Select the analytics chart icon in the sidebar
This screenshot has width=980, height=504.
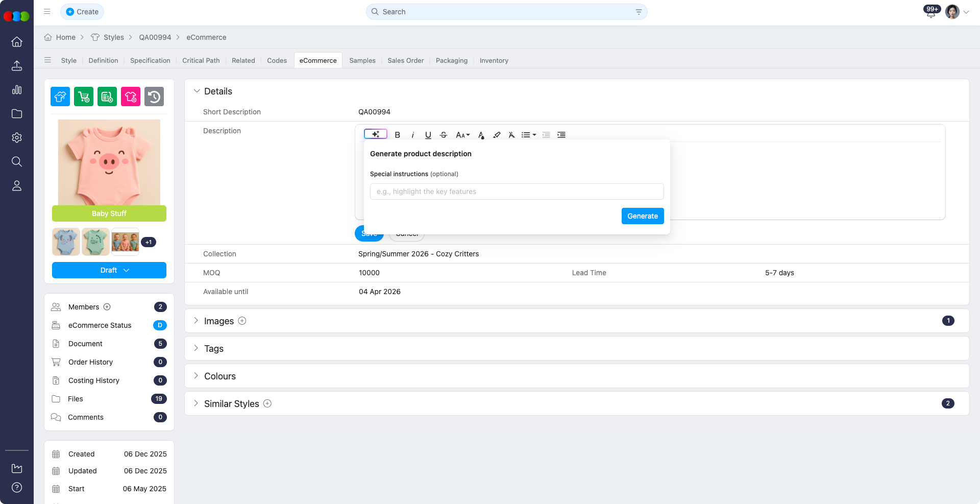coord(17,89)
